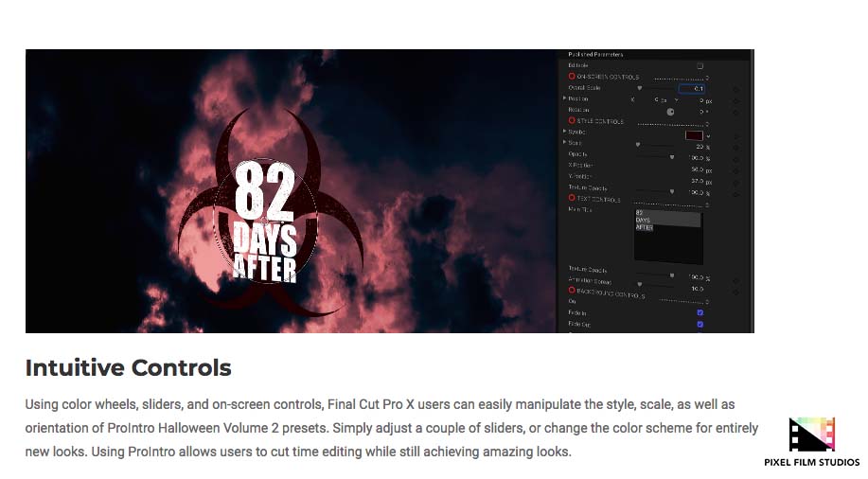Viewport: 868px width, 479px height.
Task: Click the 'BACKGROUND CONTROLS' label
Action: (x=611, y=293)
